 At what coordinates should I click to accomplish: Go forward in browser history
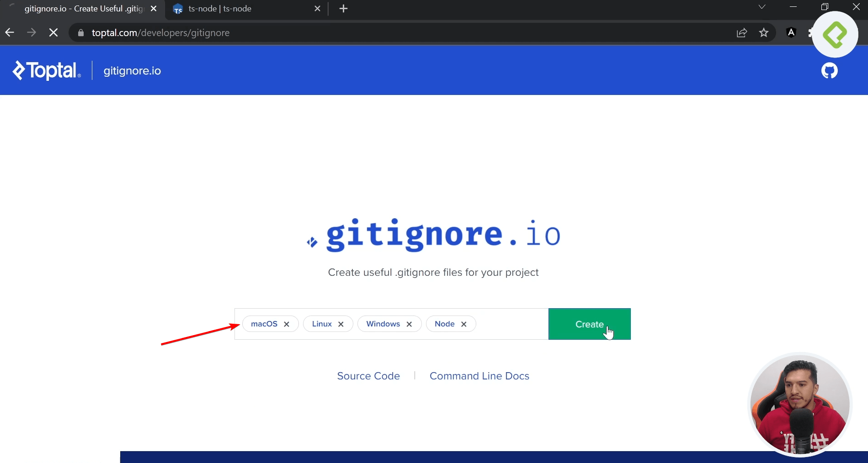pos(32,32)
